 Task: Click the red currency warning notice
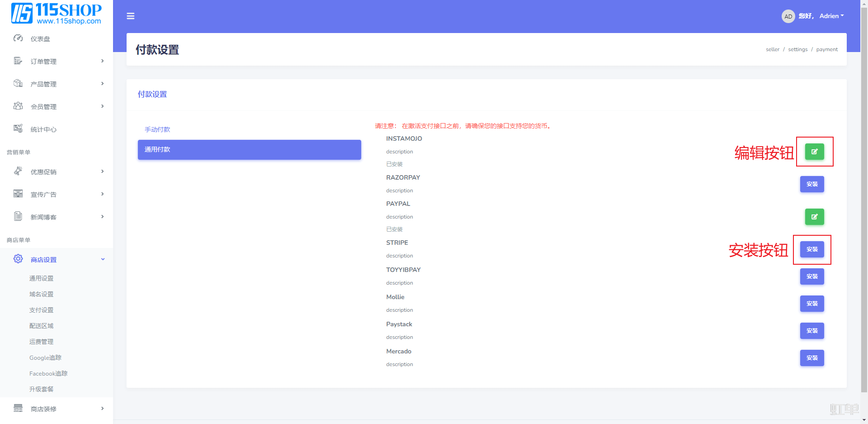(463, 126)
